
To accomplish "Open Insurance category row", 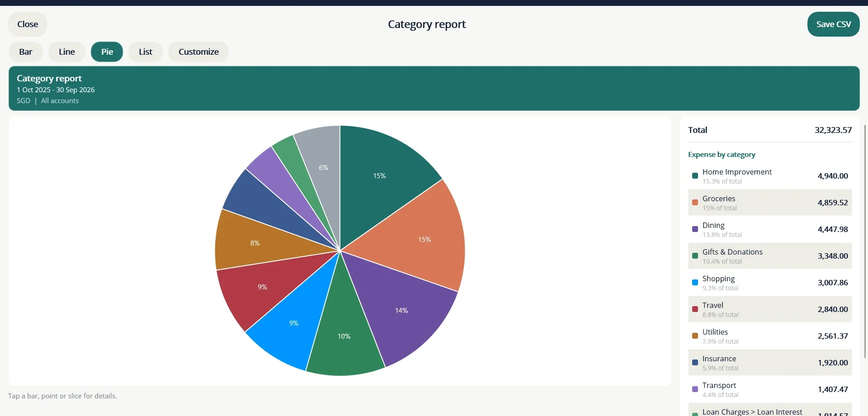I will [770, 363].
